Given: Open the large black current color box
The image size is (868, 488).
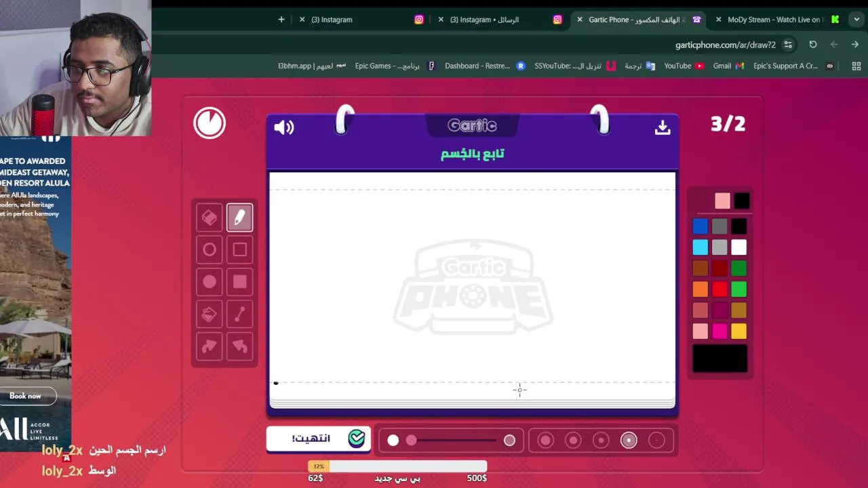Looking at the screenshot, I should click(720, 359).
